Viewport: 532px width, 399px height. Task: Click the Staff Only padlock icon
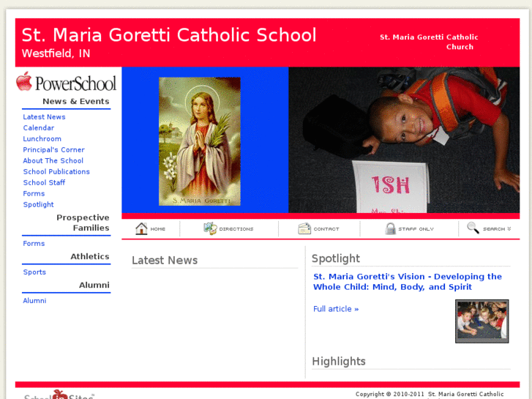391,228
